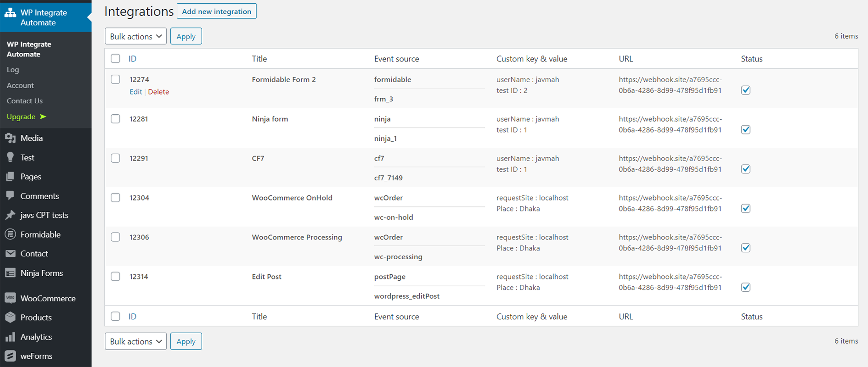Toggle status checkbox for CF7 integration
This screenshot has width=868, height=367.
click(746, 169)
